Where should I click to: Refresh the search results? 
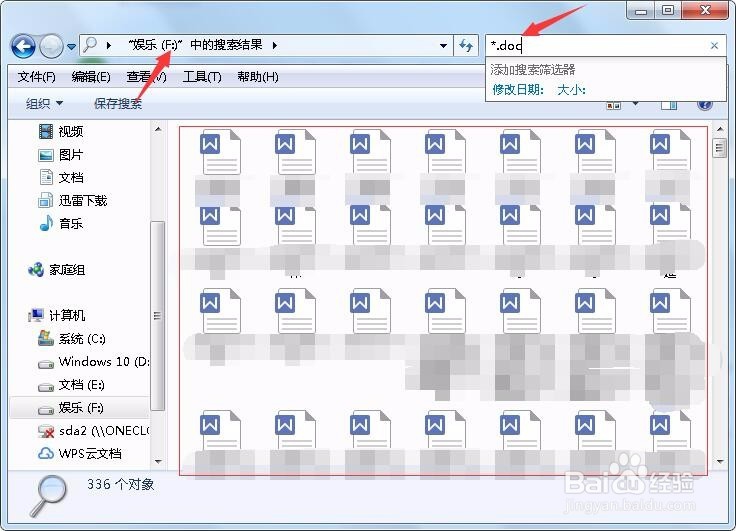[x=466, y=46]
